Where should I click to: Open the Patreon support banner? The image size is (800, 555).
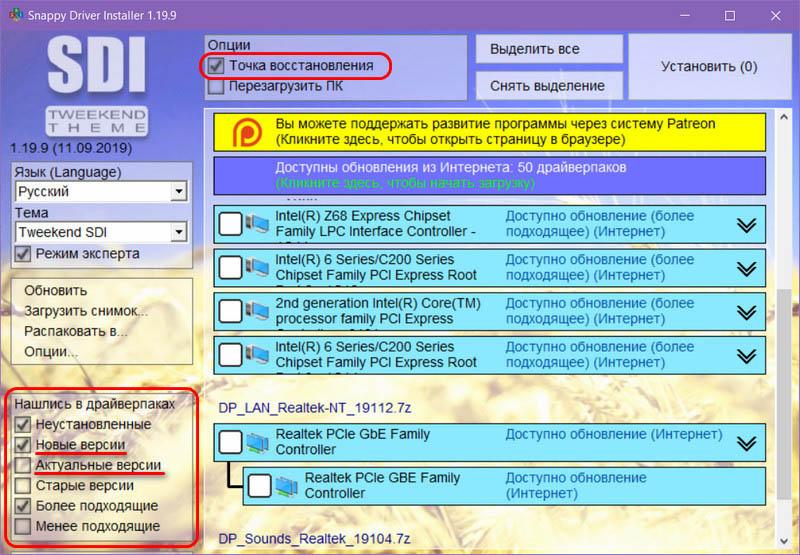[x=489, y=132]
